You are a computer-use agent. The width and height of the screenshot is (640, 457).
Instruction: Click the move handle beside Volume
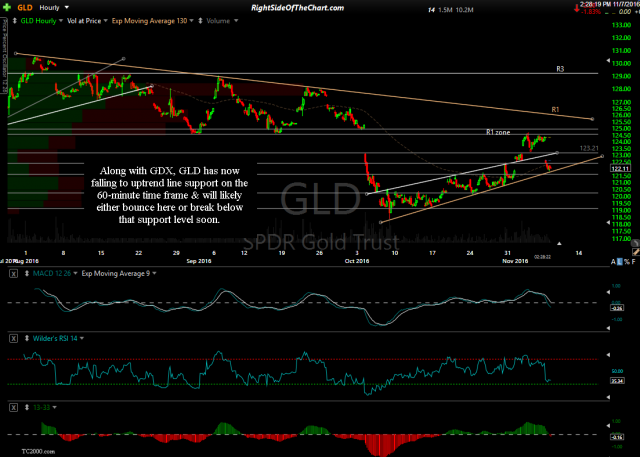pos(200,21)
